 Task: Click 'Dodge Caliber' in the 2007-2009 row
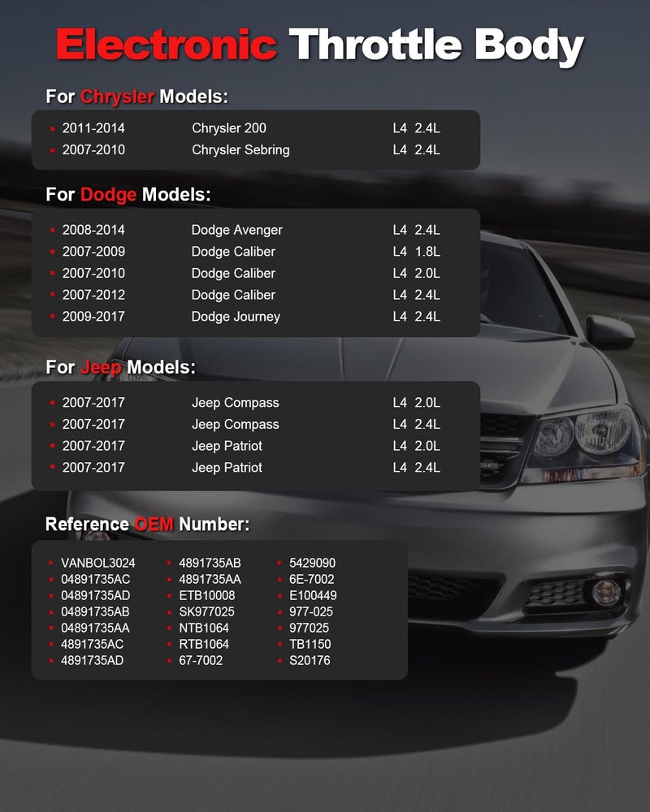233,252
